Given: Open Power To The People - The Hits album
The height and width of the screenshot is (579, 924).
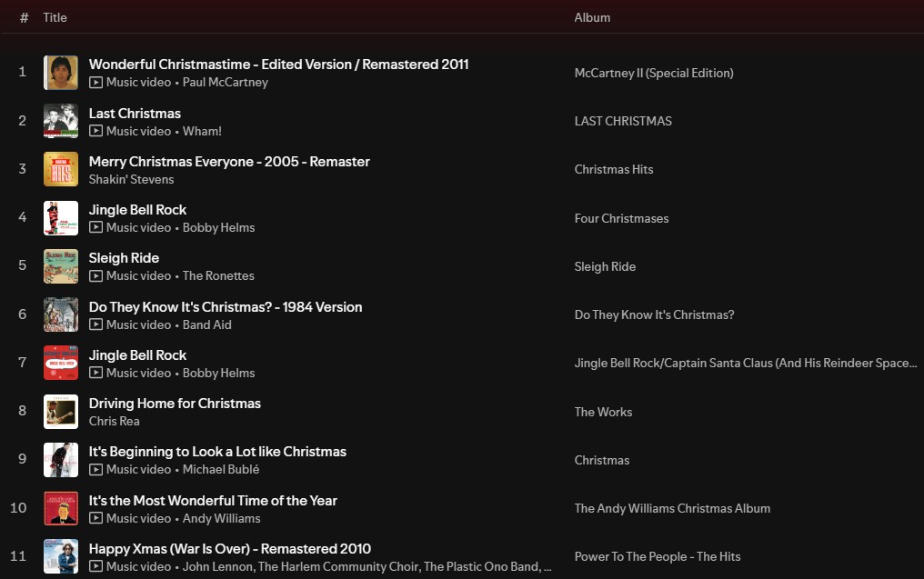Looking at the screenshot, I should 658,557.
